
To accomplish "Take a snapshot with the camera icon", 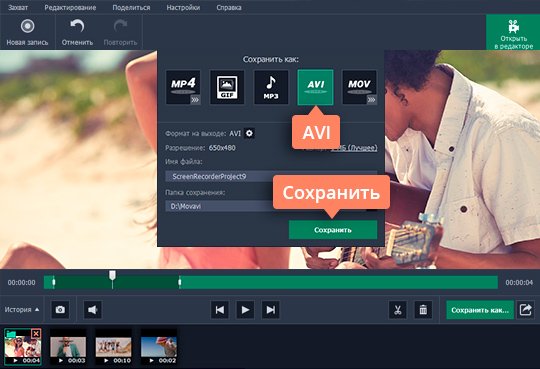I will [60, 310].
